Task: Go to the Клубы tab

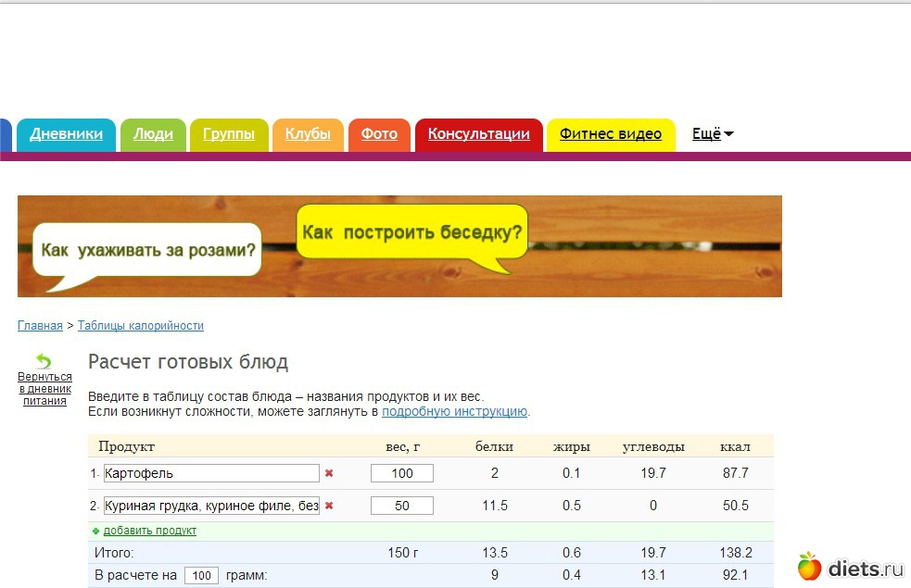Action: (x=308, y=134)
